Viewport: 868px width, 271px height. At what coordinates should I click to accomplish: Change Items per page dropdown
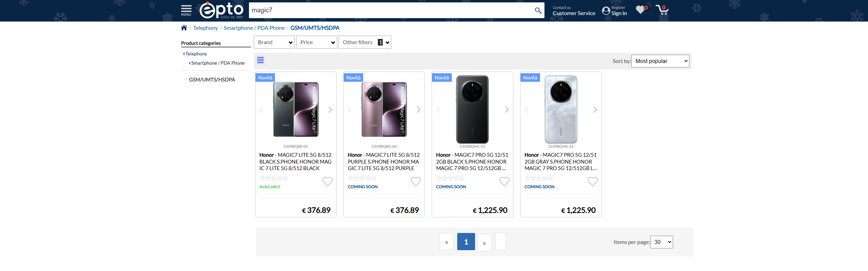[x=661, y=242]
